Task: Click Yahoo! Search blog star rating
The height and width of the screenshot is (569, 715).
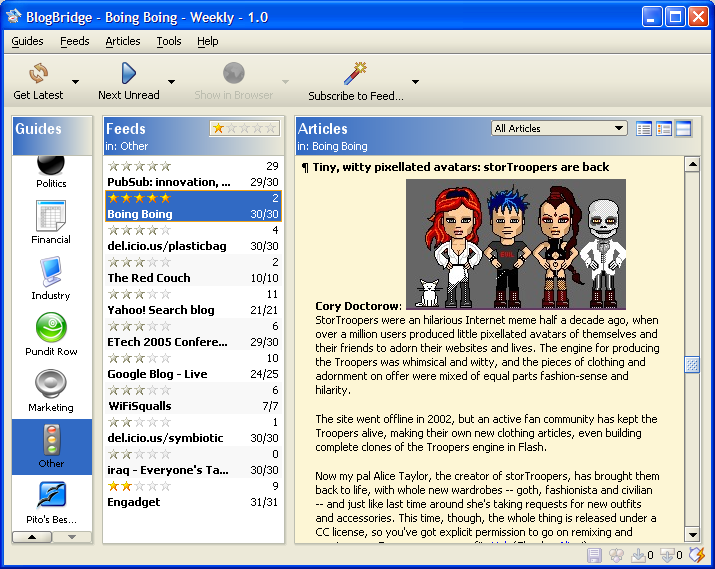Action: coord(140,294)
